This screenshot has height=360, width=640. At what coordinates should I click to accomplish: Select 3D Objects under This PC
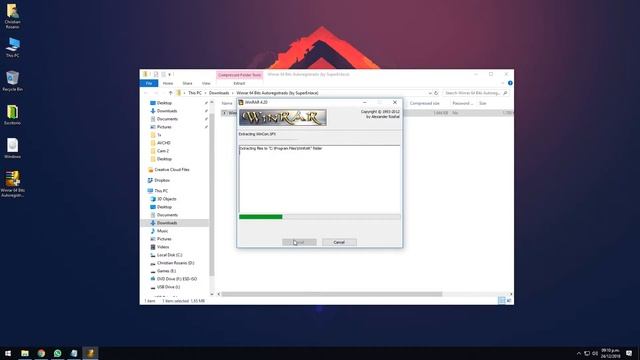167,199
